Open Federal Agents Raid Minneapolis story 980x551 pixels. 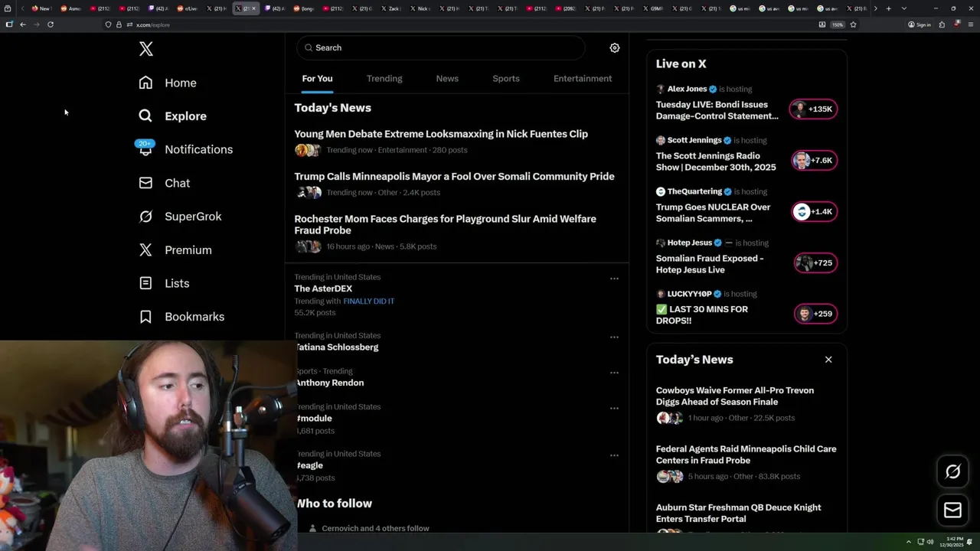pyautogui.click(x=746, y=455)
